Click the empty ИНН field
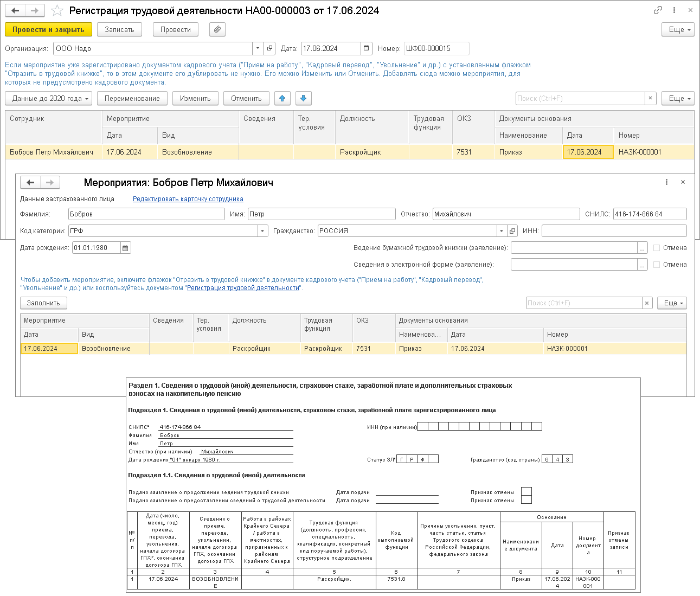Image resolution: width=700 pixels, height=596 pixels. 614,231
